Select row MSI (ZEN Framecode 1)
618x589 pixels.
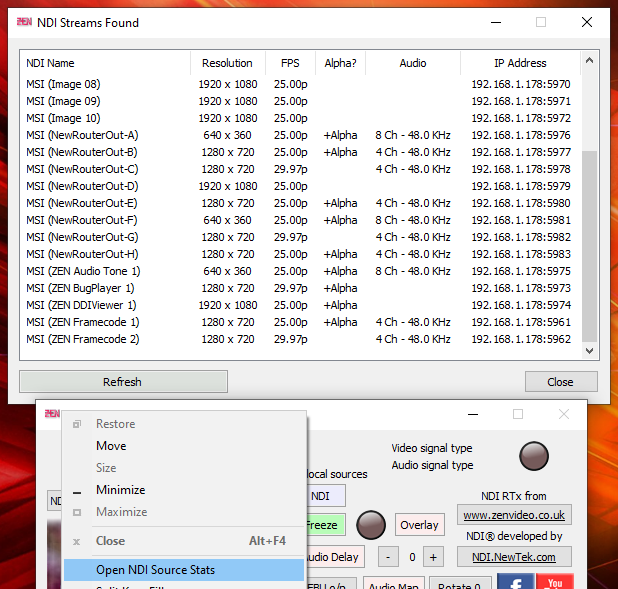click(x=300, y=322)
